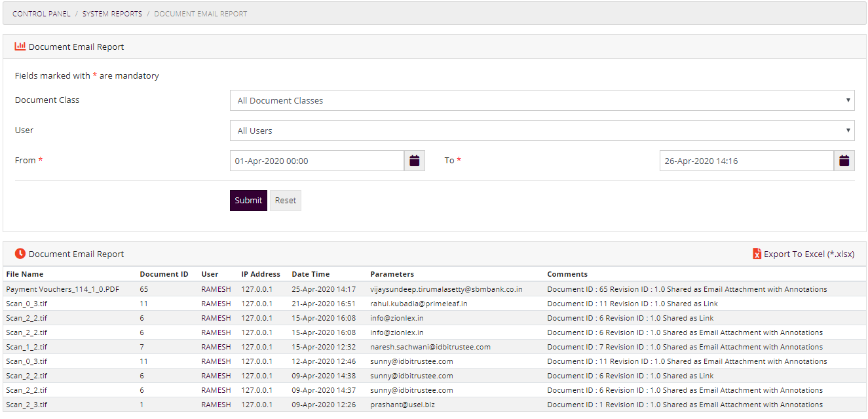The height and width of the screenshot is (419, 868).
Task: Click inside the From date input field
Action: (317, 160)
